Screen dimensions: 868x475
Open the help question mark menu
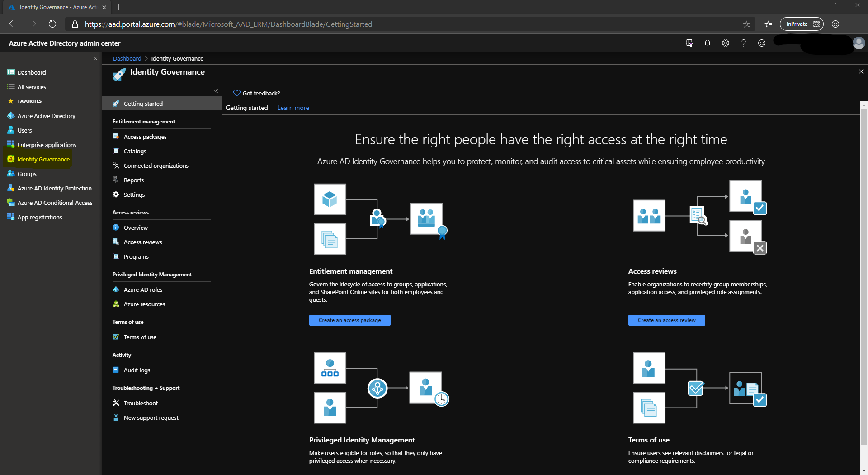click(x=743, y=43)
